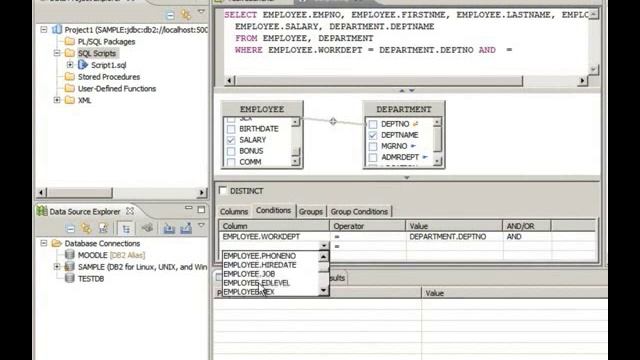
Task: Click the EMPLOYEE.WORKDEPT condition cell
Action: tap(274, 237)
